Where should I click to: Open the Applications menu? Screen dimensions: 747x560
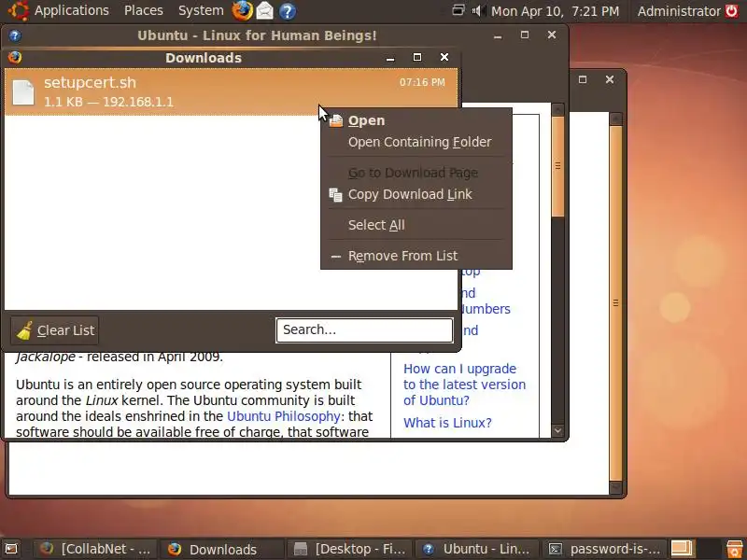coord(72,10)
